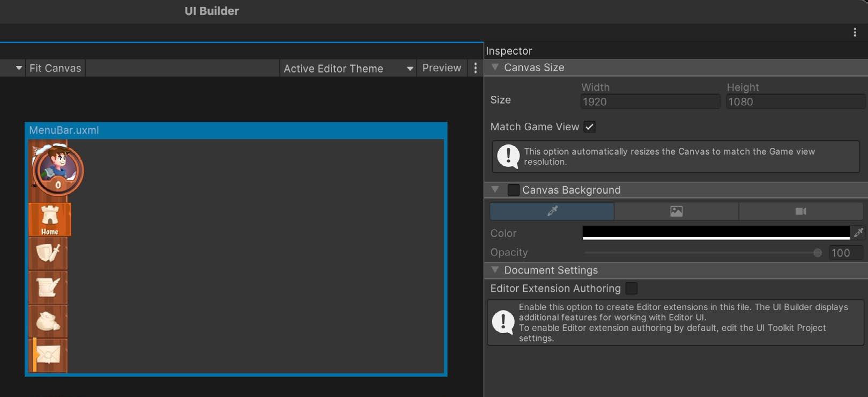The width and height of the screenshot is (868, 397).
Task: Click the UI Builder window title
Action: pos(212,11)
